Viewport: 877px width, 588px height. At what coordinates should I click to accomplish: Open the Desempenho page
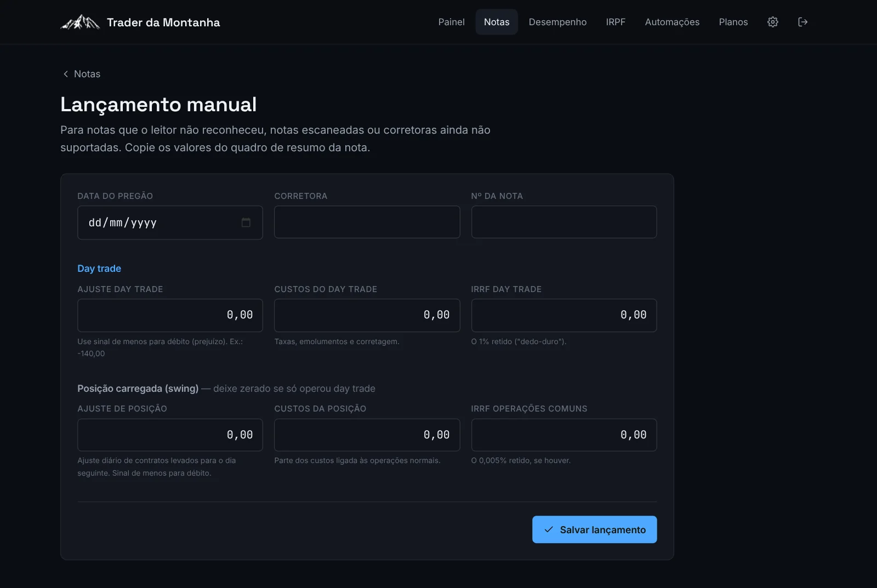pyautogui.click(x=557, y=22)
